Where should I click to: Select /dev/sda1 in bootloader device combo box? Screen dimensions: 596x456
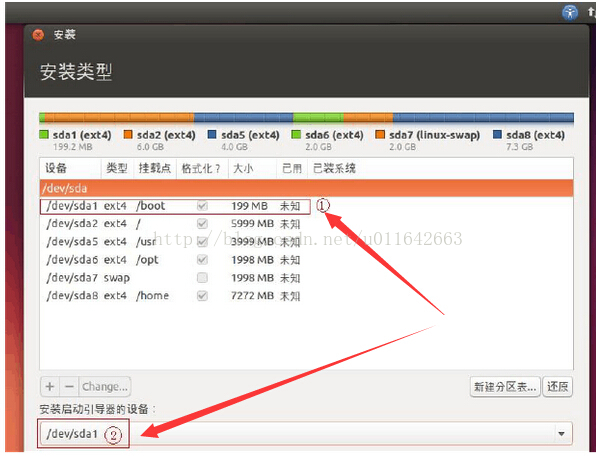coord(306,434)
